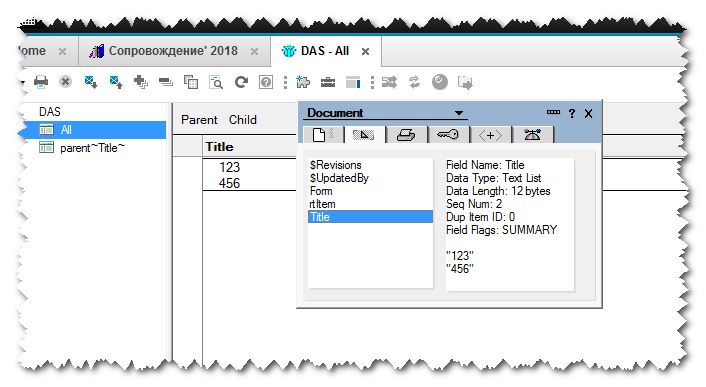The height and width of the screenshot is (387, 706).
Task: Switch to the Сопровождение' 2018 tab
Action: [x=173, y=51]
